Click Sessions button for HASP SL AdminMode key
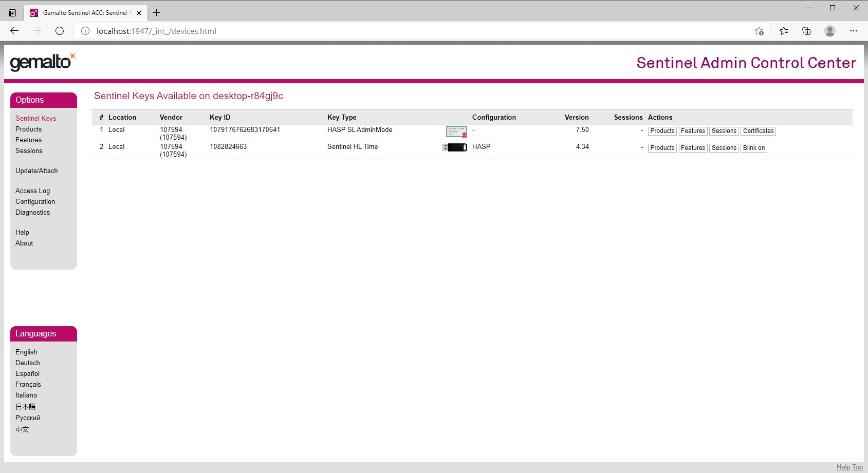Image resolution: width=868 pixels, height=473 pixels. 724,131
